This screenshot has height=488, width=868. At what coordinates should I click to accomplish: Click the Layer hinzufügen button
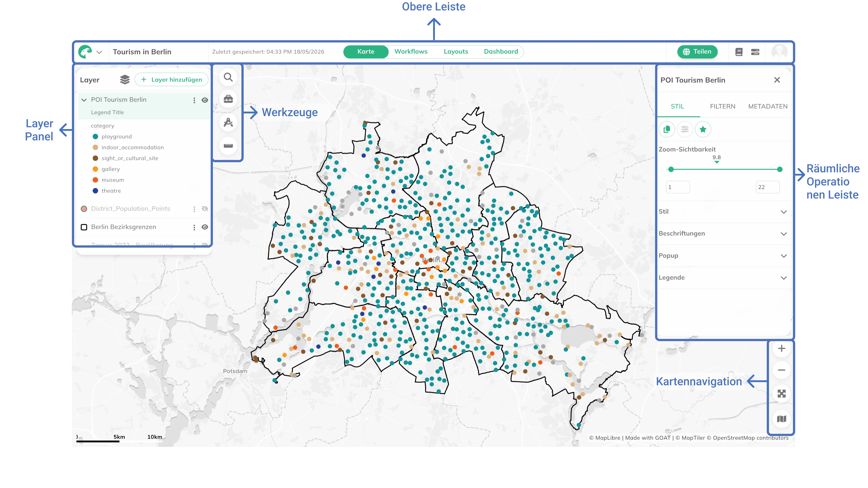point(171,80)
